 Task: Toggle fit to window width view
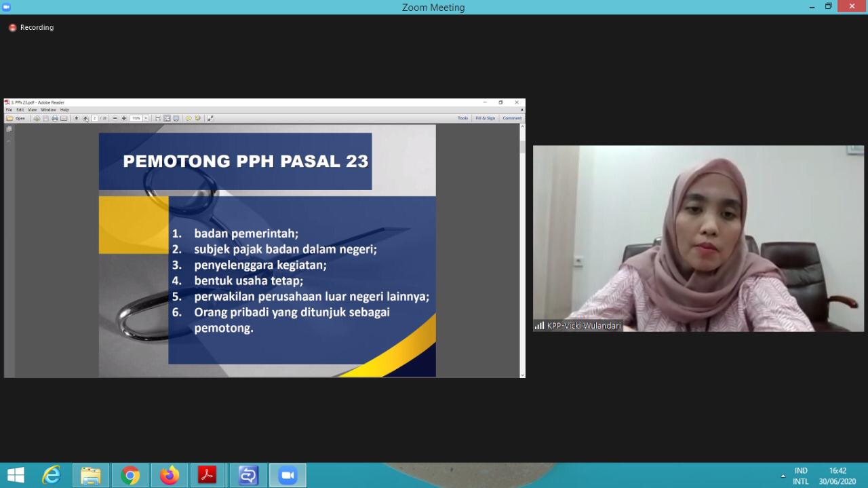coord(158,118)
